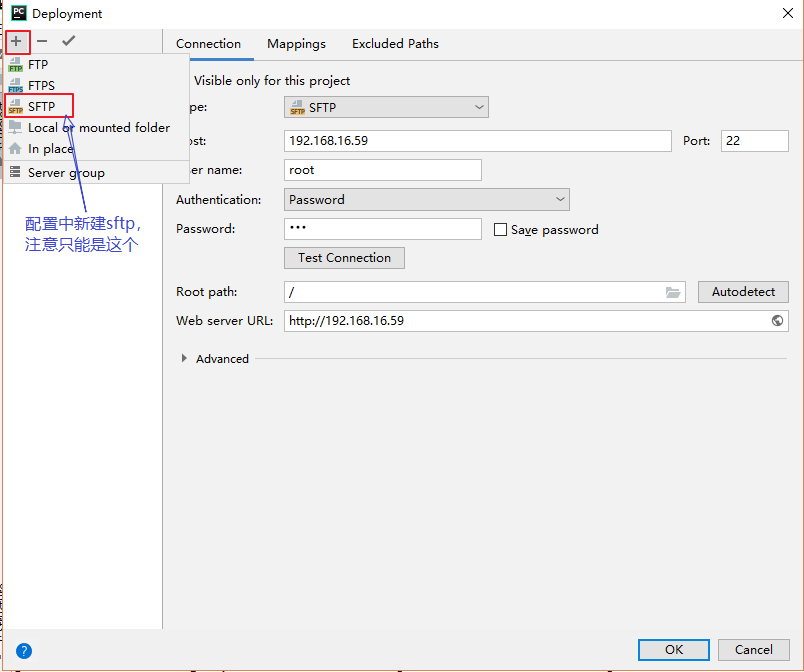Select FTPS from the server type menu

pyautogui.click(x=96, y=85)
